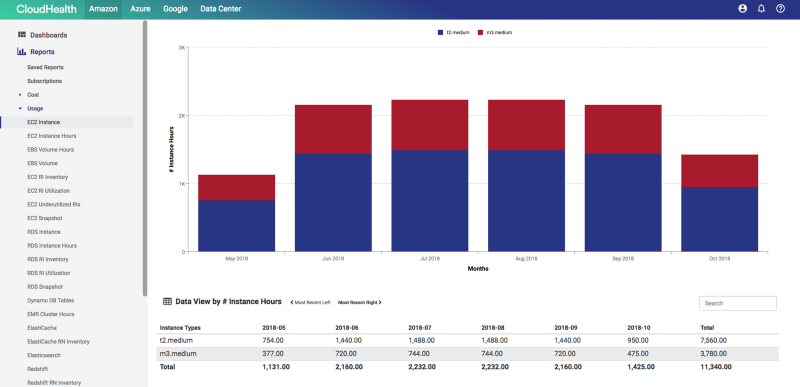Open the notifications bell icon
The width and height of the screenshot is (800, 387).
pos(761,9)
